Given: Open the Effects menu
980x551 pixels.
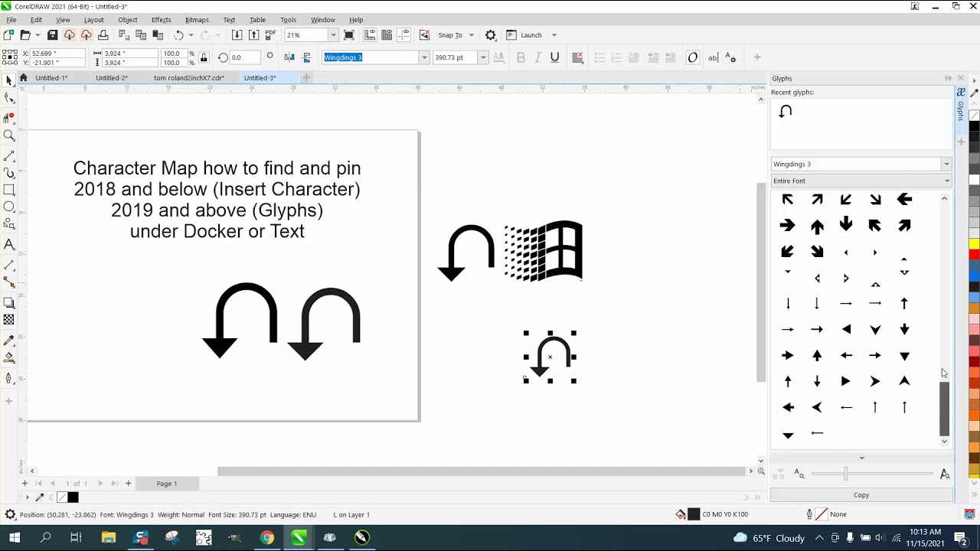Looking at the screenshot, I should (x=161, y=20).
